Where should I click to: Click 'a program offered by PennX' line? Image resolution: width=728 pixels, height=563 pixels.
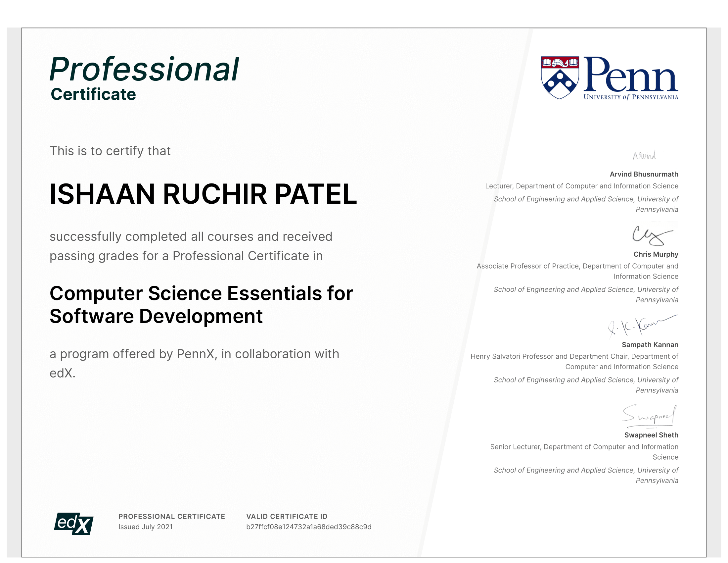[194, 354]
